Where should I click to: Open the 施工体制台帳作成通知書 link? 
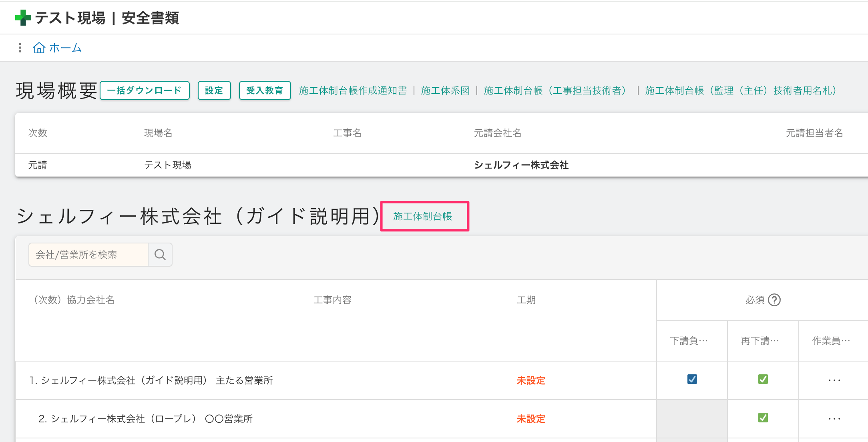pos(353,90)
